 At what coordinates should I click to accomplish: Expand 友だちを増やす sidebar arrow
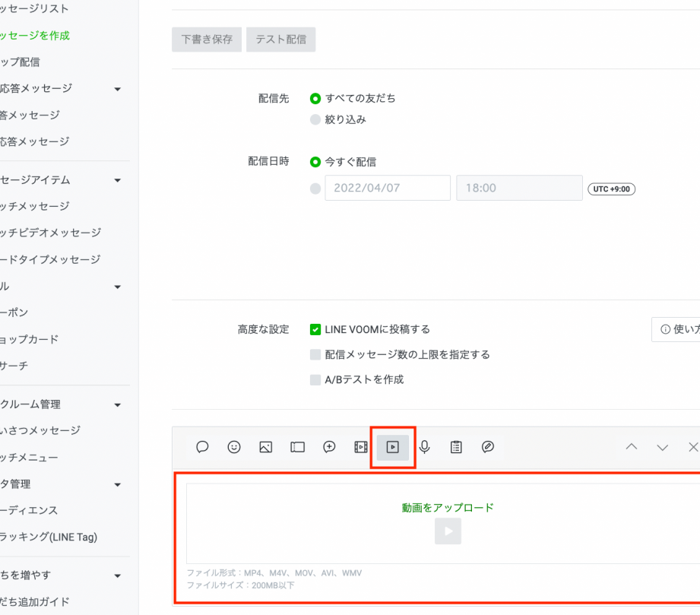click(117, 576)
